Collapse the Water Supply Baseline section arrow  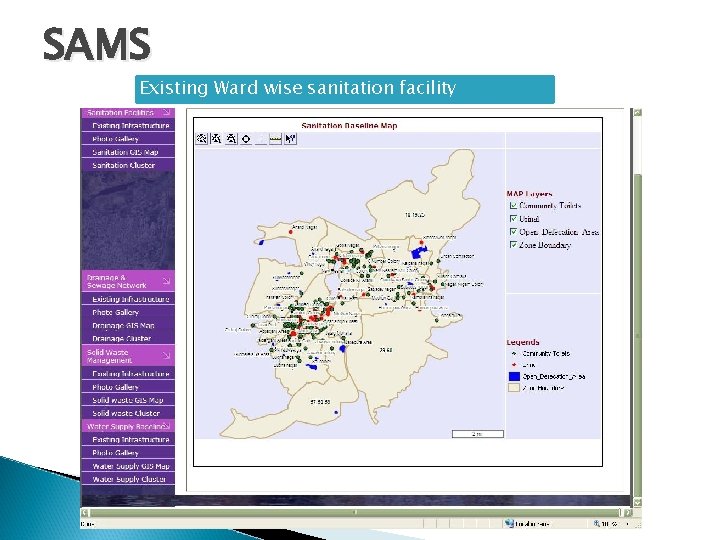[x=168, y=426]
